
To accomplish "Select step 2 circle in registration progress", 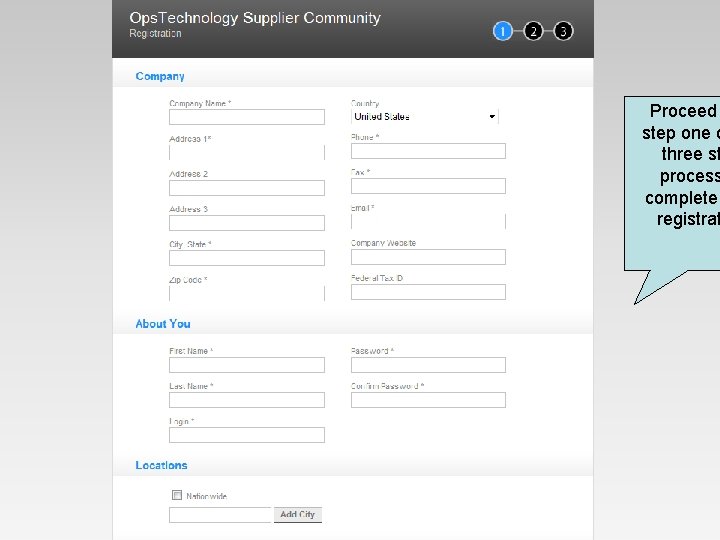I will [533, 31].
